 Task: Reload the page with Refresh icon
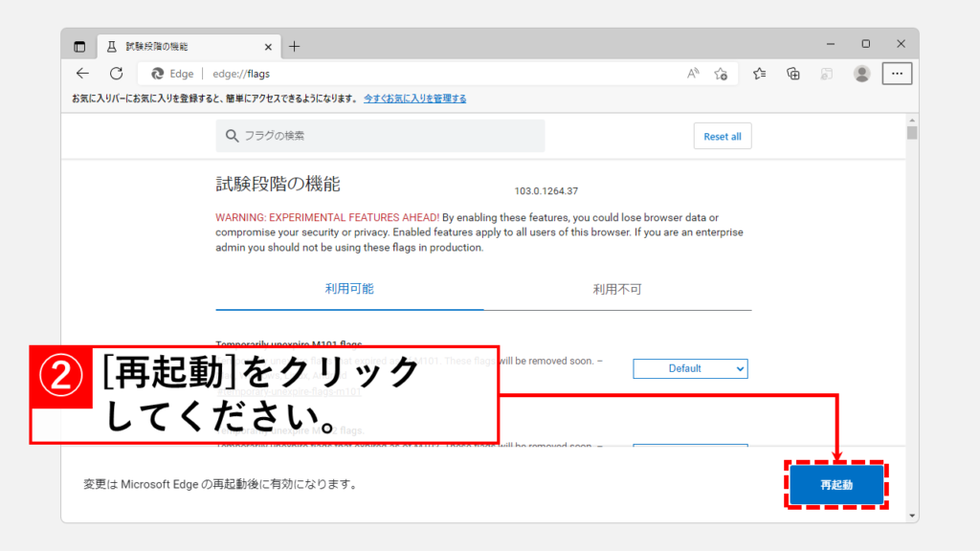(x=116, y=74)
